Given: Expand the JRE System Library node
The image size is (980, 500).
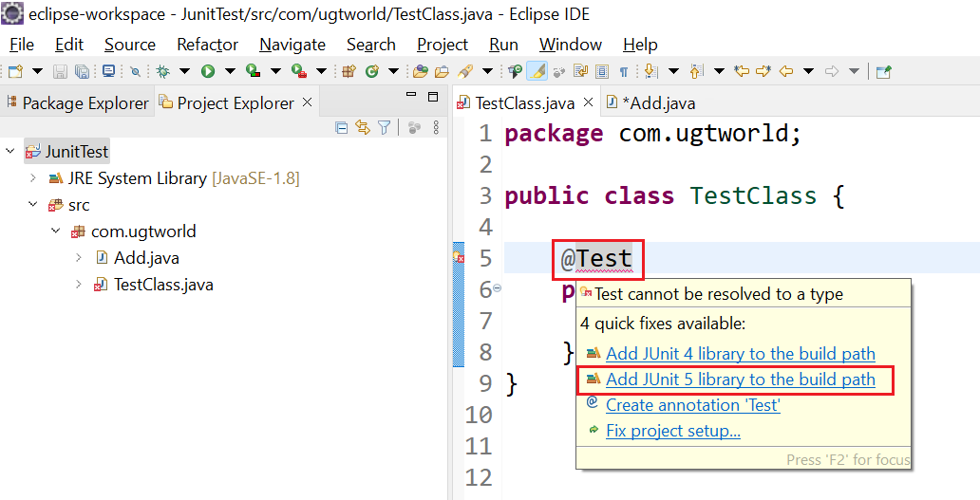Looking at the screenshot, I should click(33, 178).
